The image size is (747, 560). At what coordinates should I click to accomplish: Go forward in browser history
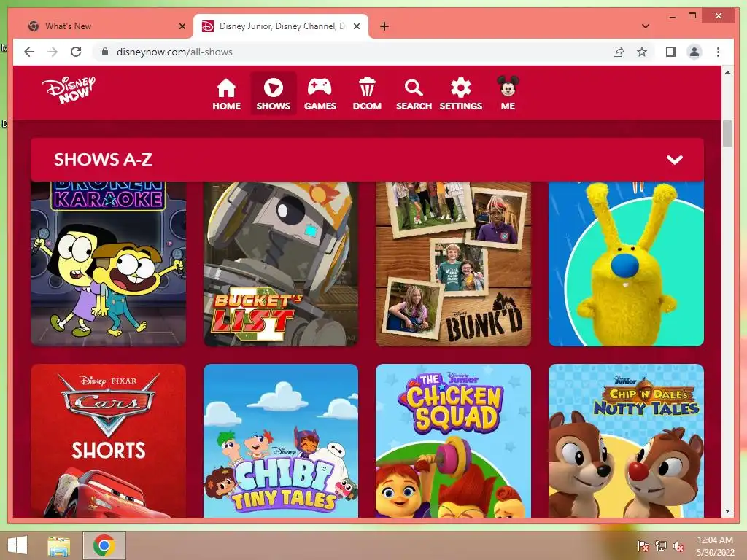[x=53, y=52]
